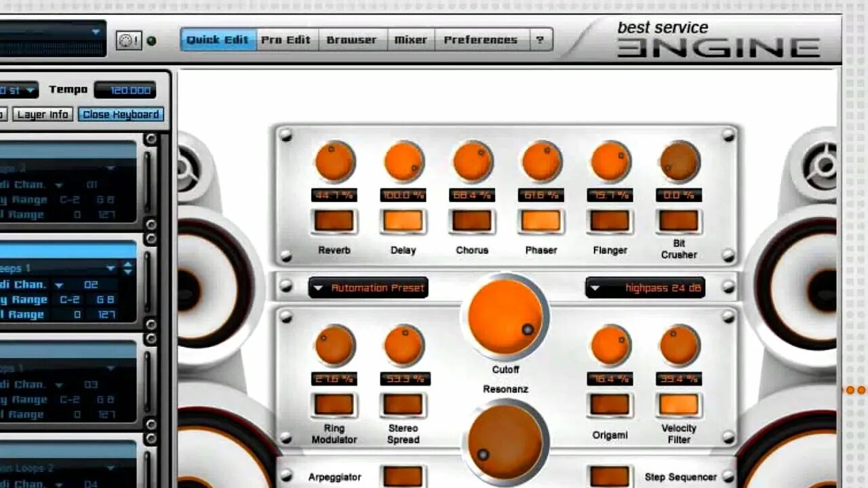The width and height of the screenshot is (868, 488).
Task: Click the Origami knob
Action: click(x=610, y=346)
